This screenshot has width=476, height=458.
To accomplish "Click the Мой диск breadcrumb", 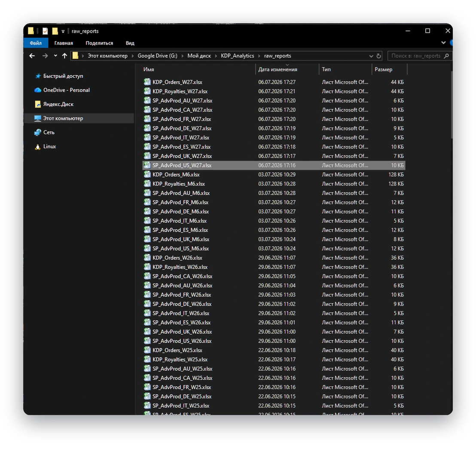I will coord(199,56).
